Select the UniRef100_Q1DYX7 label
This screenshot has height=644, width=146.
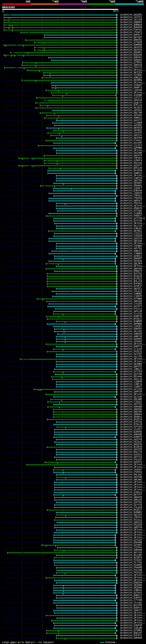131,165
